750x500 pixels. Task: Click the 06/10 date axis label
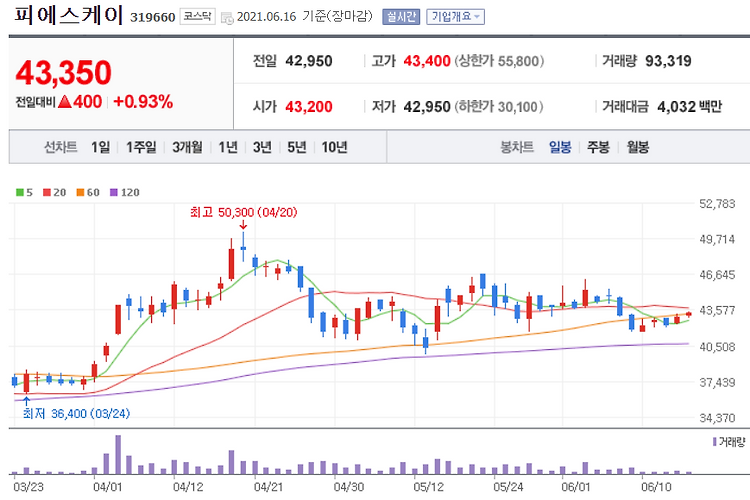[656, 487]
